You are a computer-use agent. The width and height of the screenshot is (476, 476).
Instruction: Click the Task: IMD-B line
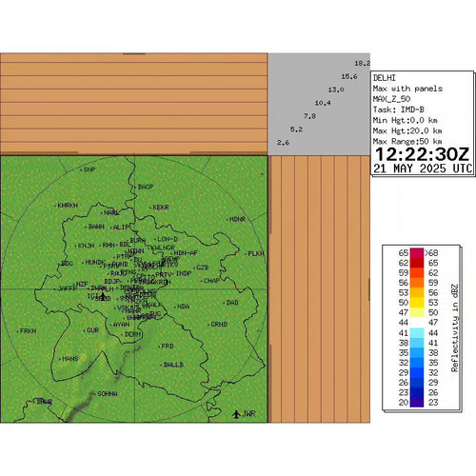[399, 109]
